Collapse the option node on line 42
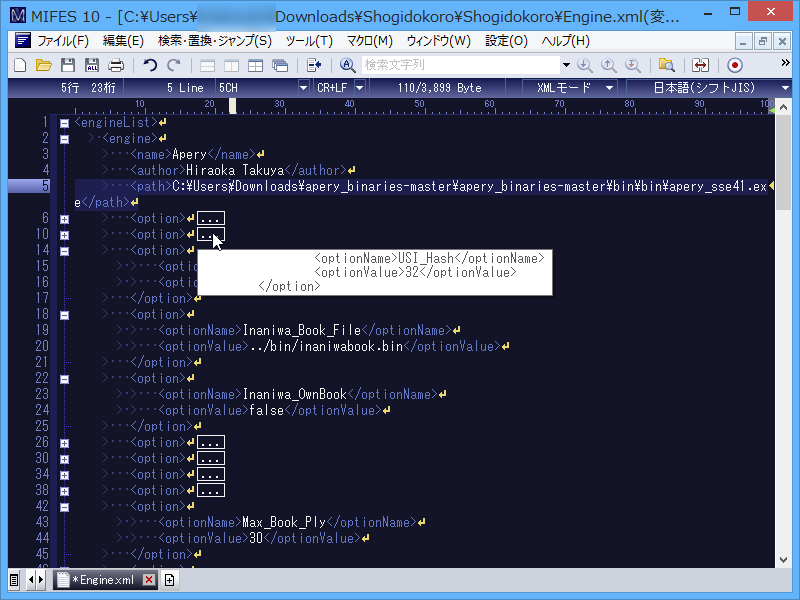800x600 pixels. pos(64,507)
